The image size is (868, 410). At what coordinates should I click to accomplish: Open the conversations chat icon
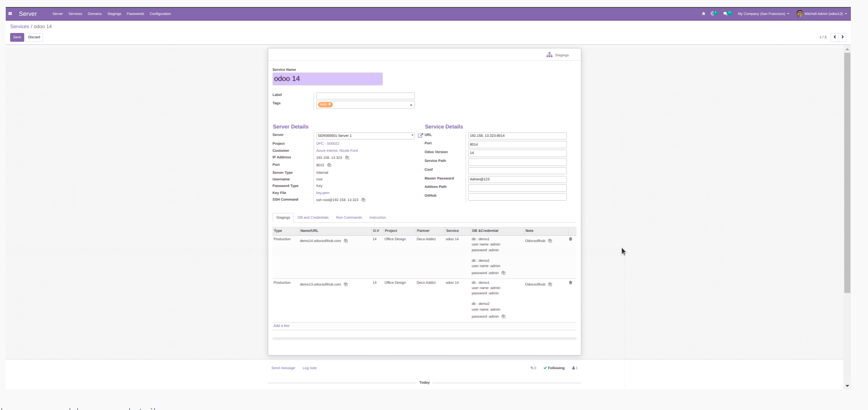pos(727,14)
